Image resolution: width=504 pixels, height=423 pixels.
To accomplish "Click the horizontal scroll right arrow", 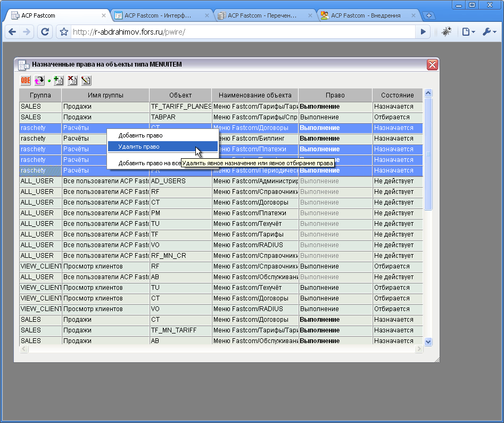I will click(418, 349).
